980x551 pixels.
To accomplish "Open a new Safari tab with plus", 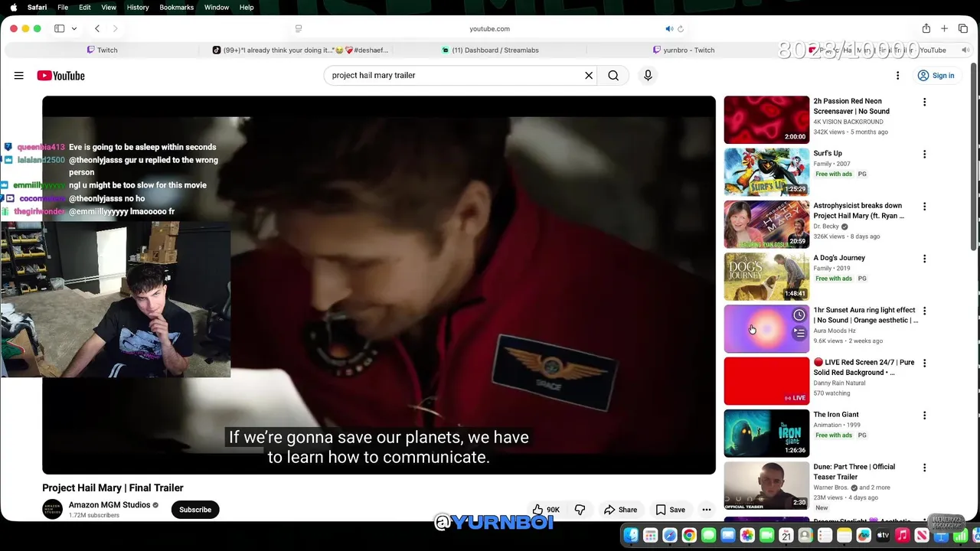I will pos(944,28).
